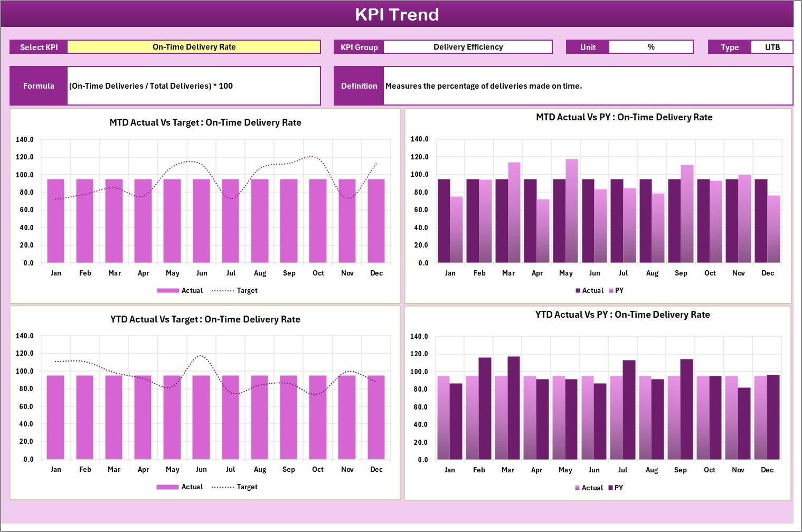Select the Formula text box

194,85
